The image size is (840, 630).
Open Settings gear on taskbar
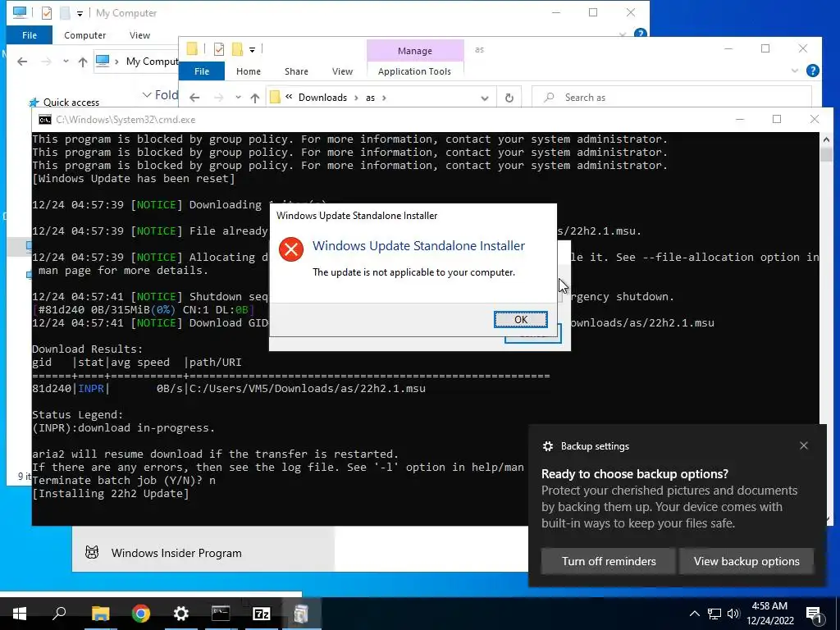[x=181, y=614]
